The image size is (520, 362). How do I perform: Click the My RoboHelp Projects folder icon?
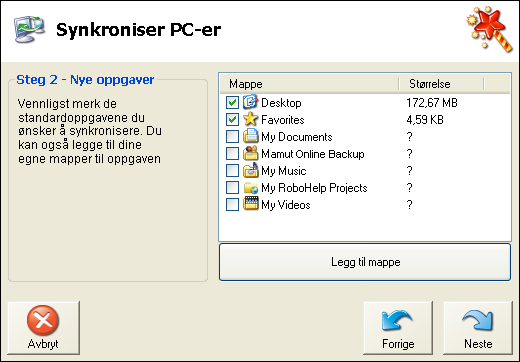click(x=250, y=187)
